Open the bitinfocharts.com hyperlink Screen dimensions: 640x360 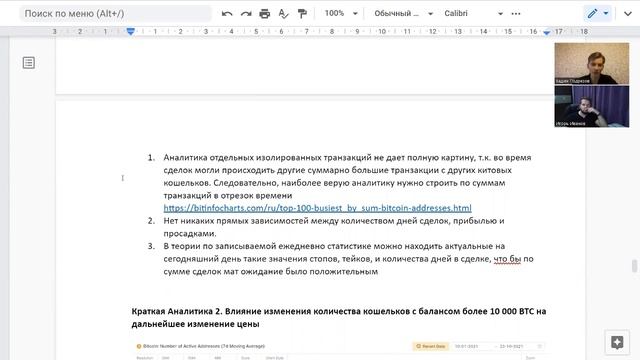tap(318, 208)
